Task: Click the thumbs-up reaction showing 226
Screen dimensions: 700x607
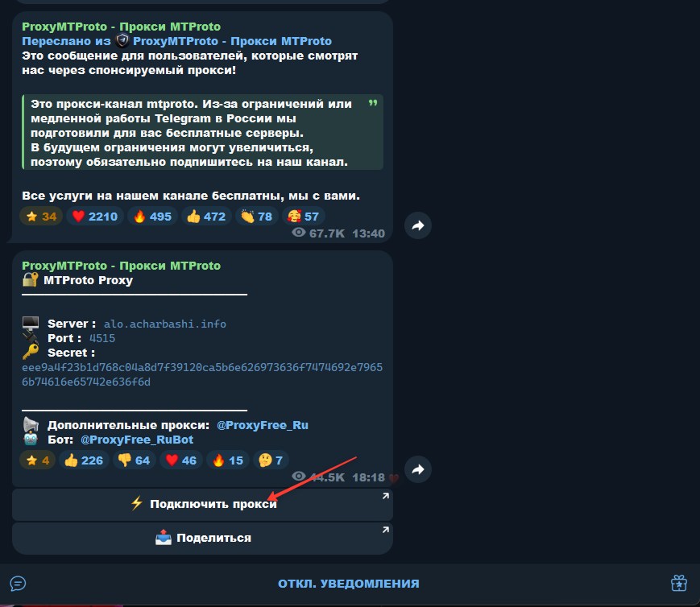Action: click(83, 460)
